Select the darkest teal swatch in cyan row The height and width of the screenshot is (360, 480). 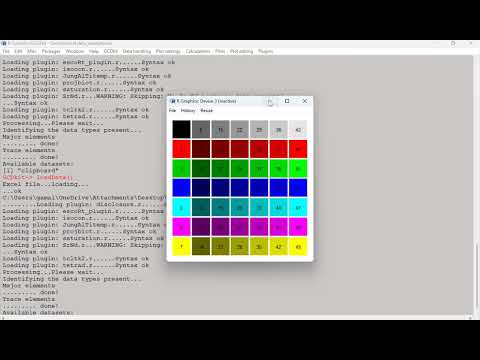click(x=201, y=207)
